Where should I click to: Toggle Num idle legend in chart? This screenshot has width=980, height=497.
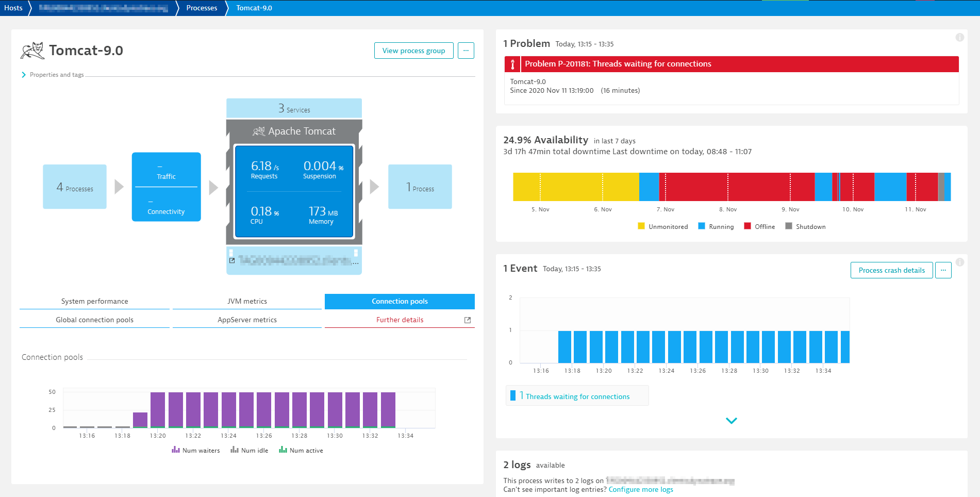click(250, 450)
